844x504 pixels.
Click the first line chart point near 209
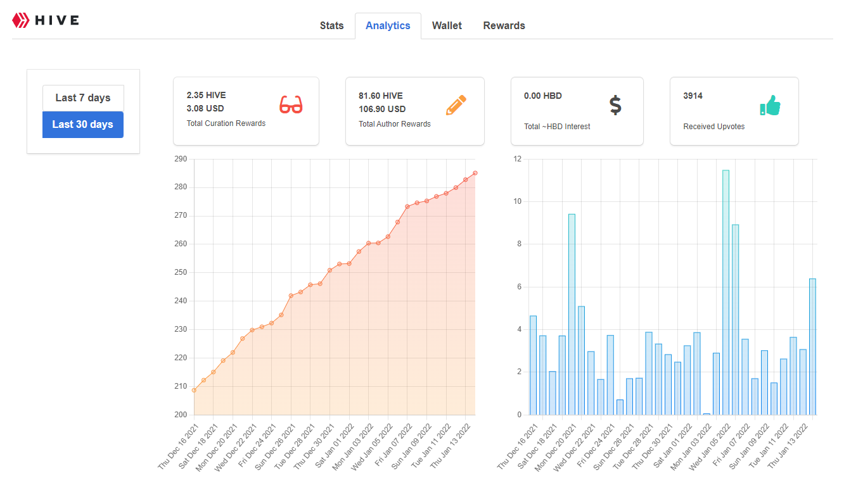click(x=194, y=390)
